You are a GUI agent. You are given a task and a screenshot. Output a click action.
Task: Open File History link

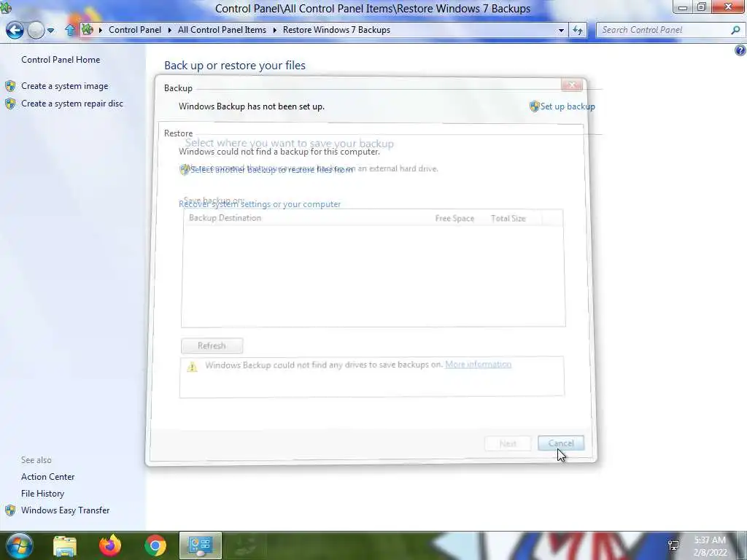point(42,494)
